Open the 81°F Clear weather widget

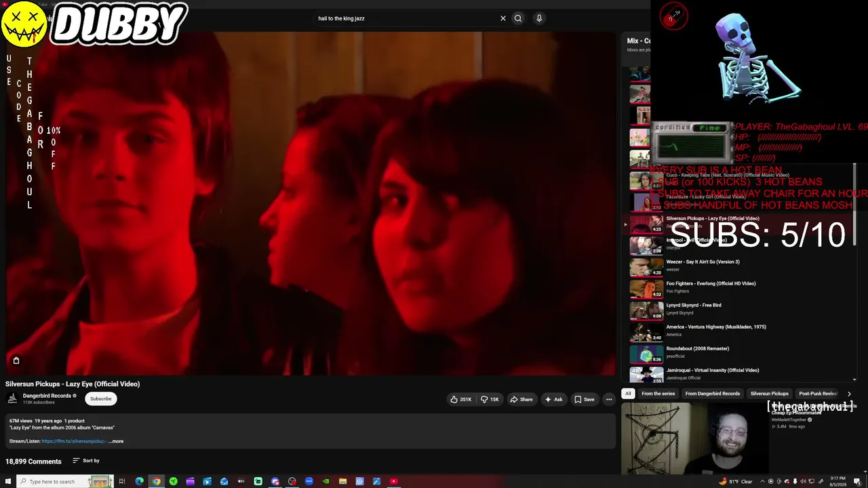click(x=736, y=482)
